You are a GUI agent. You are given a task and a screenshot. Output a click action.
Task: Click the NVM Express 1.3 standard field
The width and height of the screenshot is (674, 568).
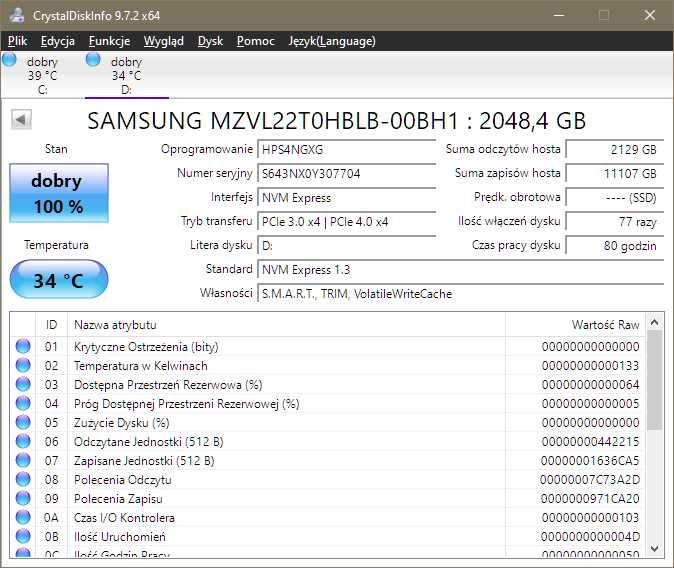tap(461, 270)
